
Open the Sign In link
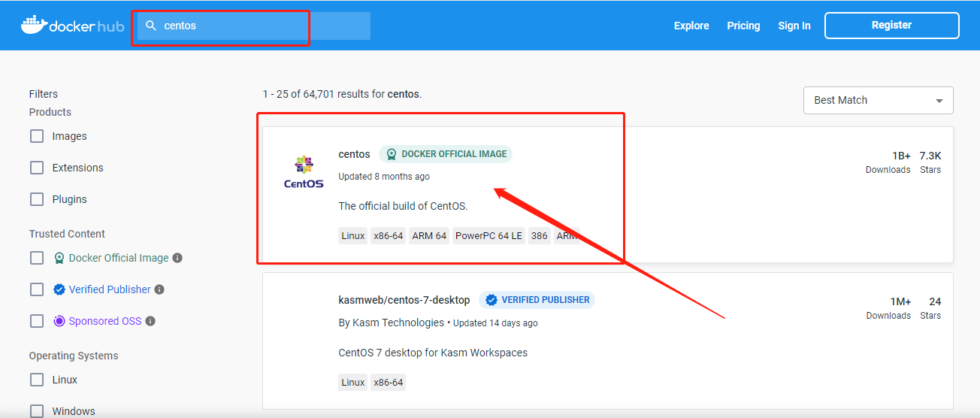coord(794,26)
